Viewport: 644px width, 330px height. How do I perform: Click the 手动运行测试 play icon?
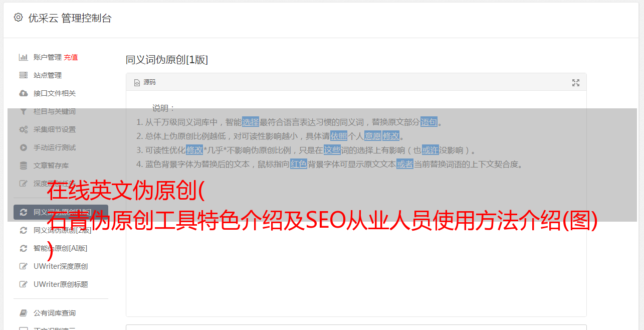23,147
